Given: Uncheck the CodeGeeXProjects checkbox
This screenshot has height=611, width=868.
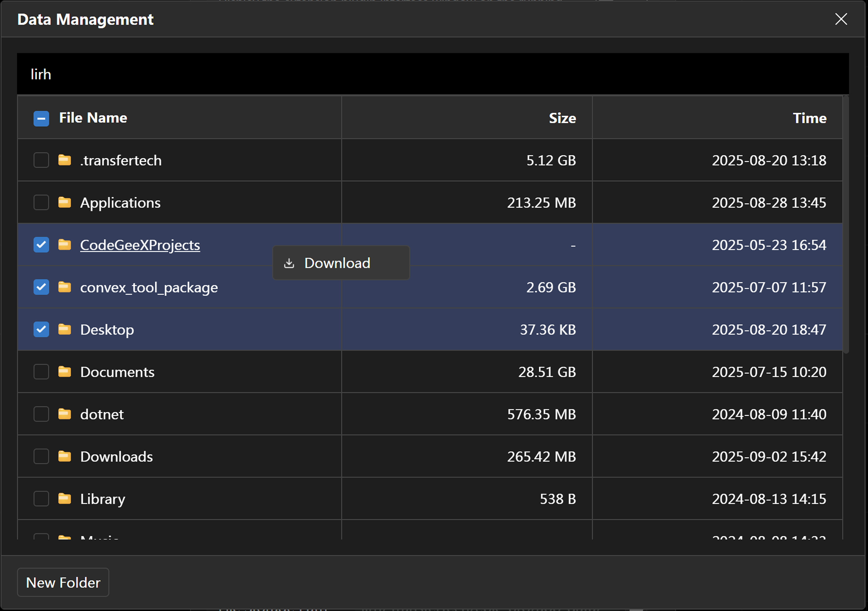Looking at the screenshot, I should point(41,245).
